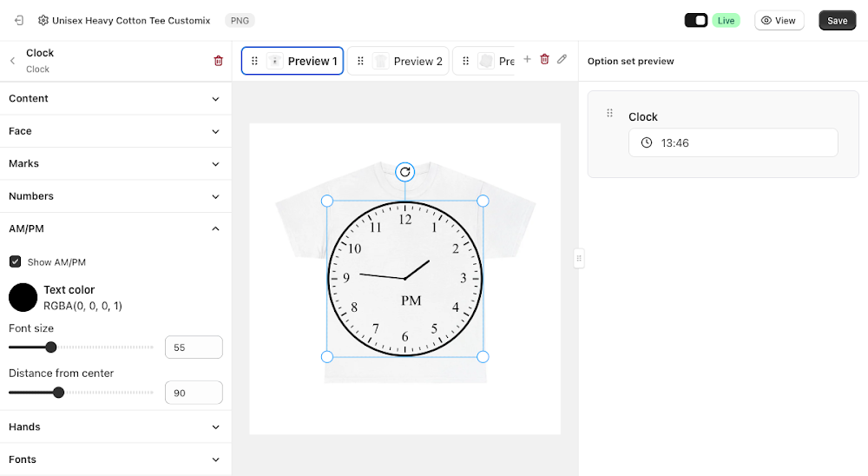Click the top-right selection handle of clock
This screenshot has width=868, height=476.
pyautogui.click(x=483, y=201)
